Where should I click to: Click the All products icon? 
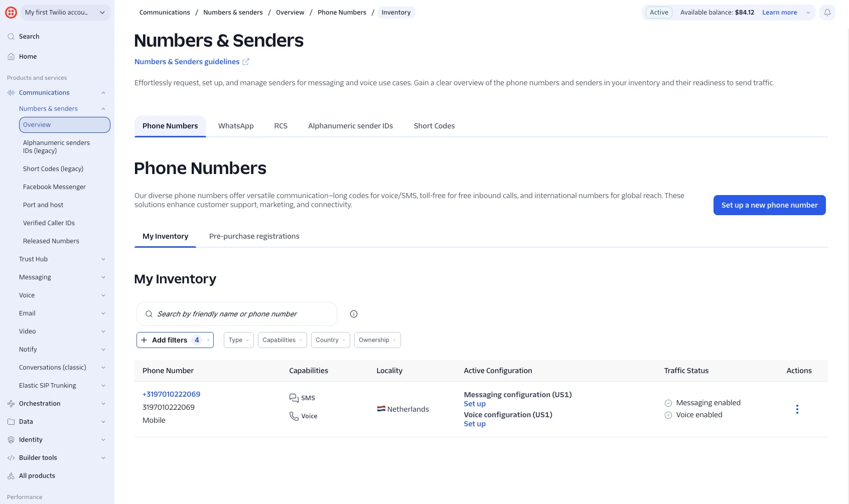[x=11, y=476]
